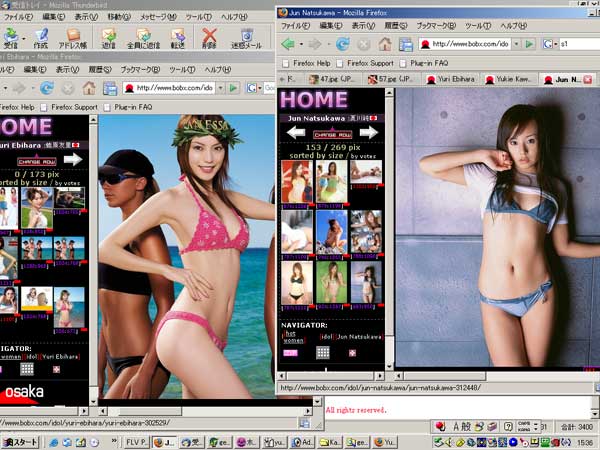Click CHANGE ROW on Yuri Ebihara page

pyautogui.click(x=37, y=161)
